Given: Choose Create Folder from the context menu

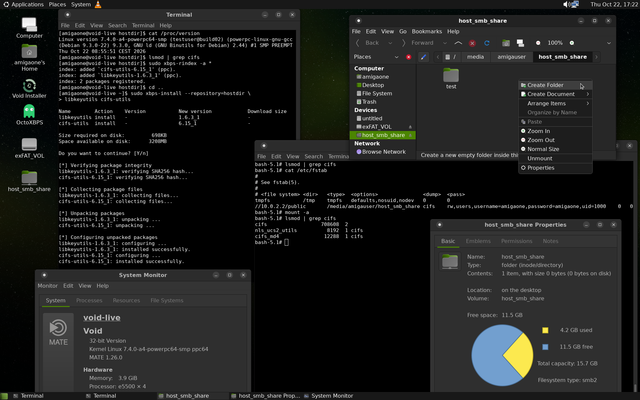Looking at the screenshot, I should pos(556,85).
